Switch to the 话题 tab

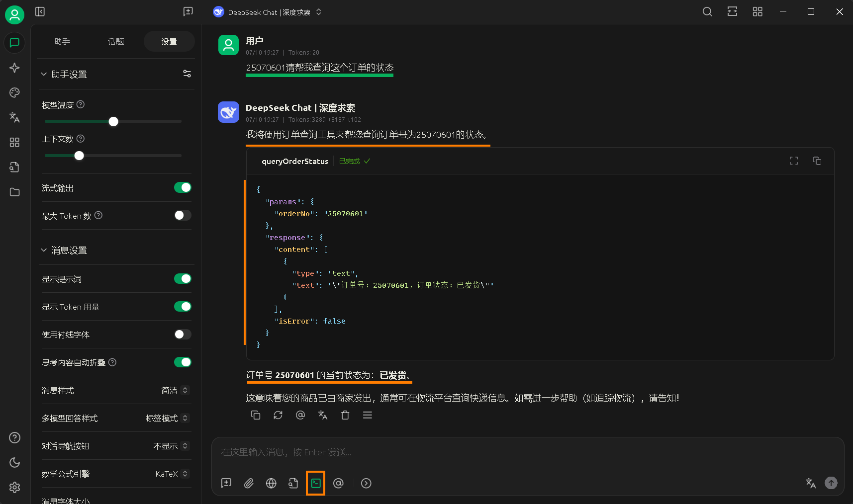click(116, 42)
